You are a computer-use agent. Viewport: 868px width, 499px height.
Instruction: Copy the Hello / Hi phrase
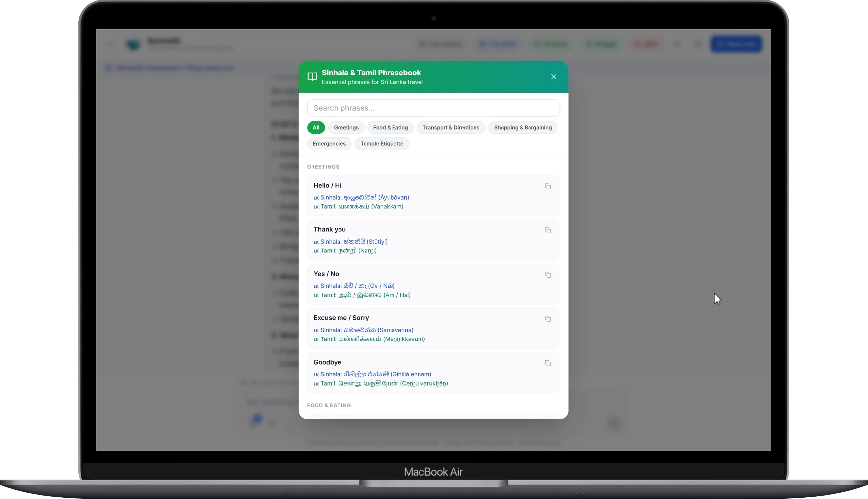tap(548, 187)
